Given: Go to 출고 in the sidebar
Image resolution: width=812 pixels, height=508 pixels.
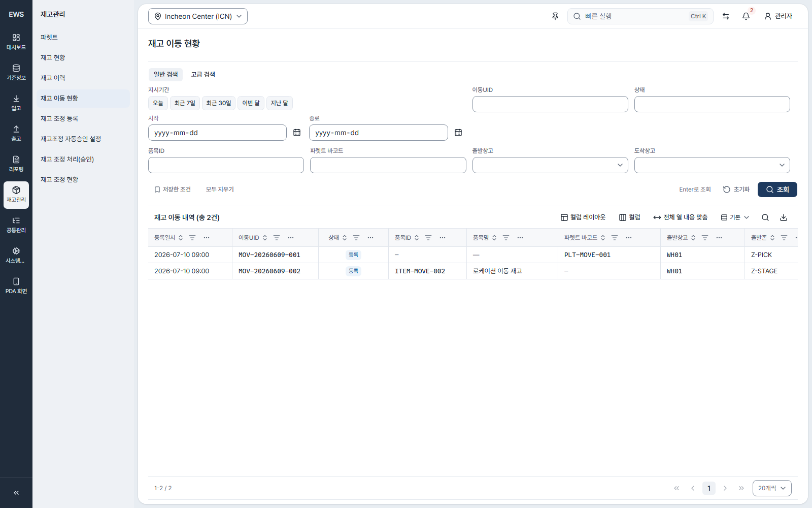Looking at the screenshot, I should [16, 134].
